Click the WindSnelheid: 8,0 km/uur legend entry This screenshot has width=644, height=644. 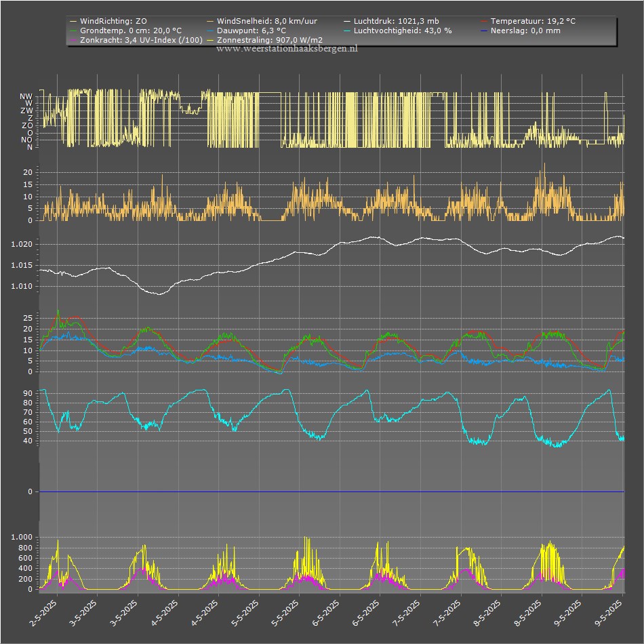[x=262, y=21]
